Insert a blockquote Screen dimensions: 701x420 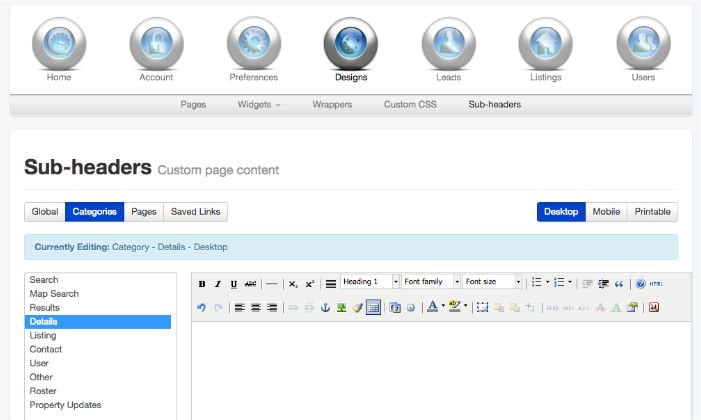(x=619, y=284)
